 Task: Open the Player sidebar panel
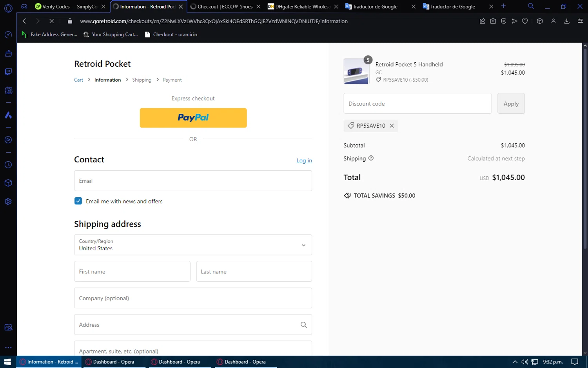pos(8,140)
